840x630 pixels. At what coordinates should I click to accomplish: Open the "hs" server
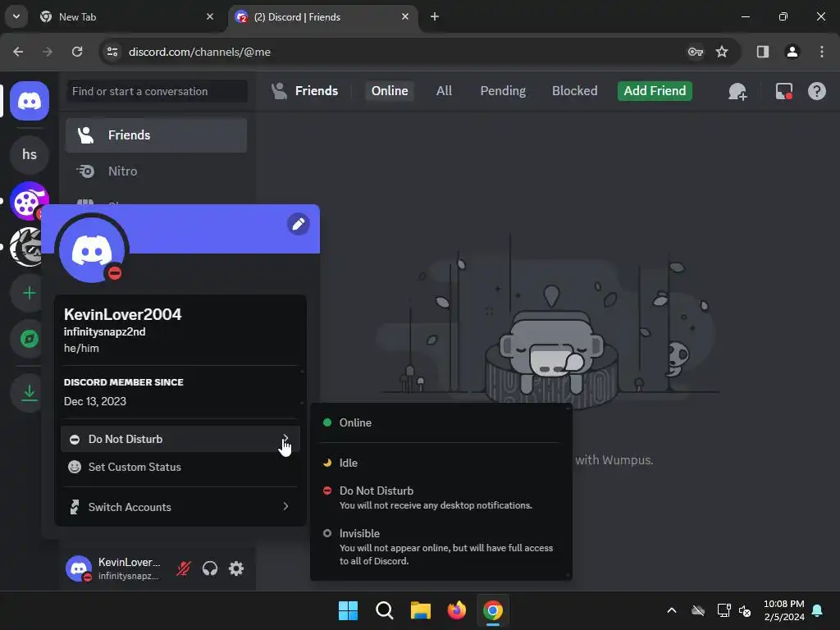point(30,155)
